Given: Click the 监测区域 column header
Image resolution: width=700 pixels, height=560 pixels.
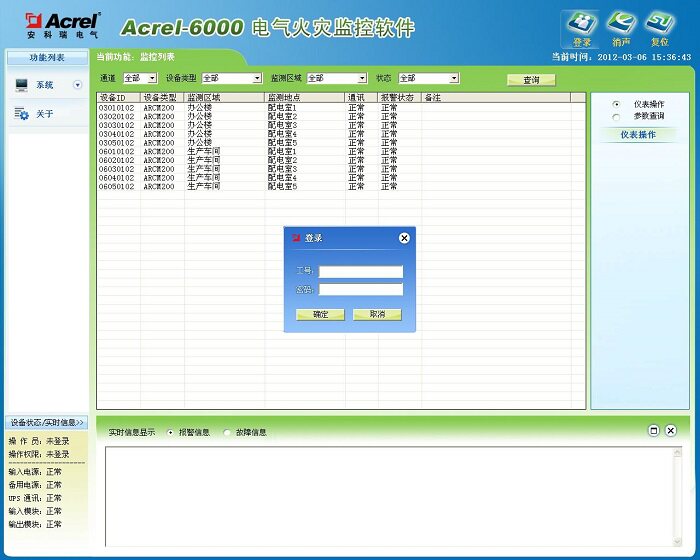Looking at the screenshot, I should pyautogui.click(x=225, y=98).
